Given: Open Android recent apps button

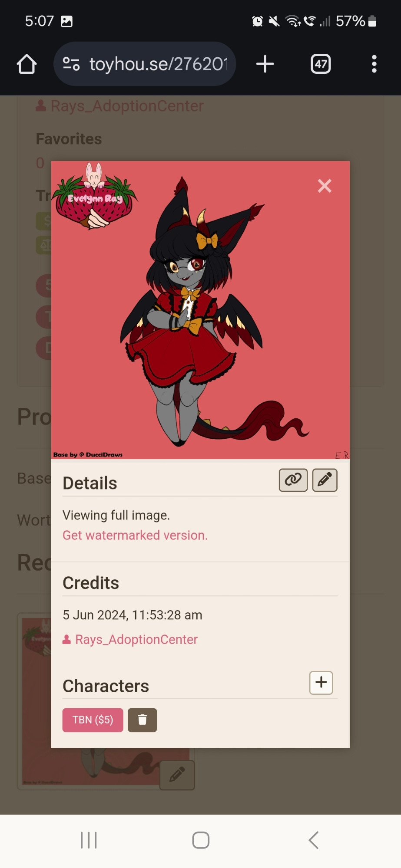Looking at the screenshot, I should (89, 840).
